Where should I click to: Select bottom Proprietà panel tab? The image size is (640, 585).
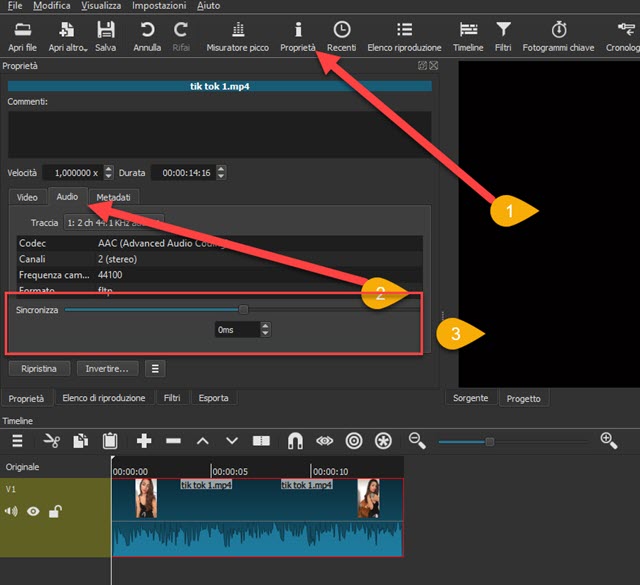click(x=27, y=398)
